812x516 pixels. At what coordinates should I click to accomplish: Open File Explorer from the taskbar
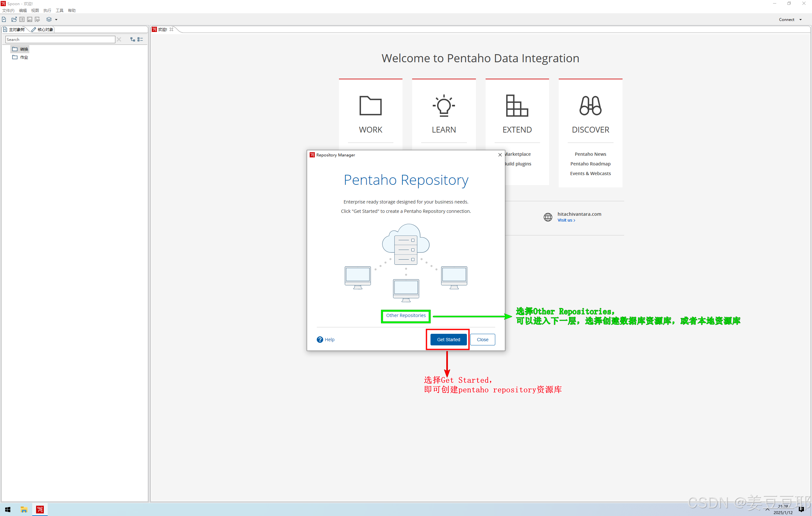[24, 510]
